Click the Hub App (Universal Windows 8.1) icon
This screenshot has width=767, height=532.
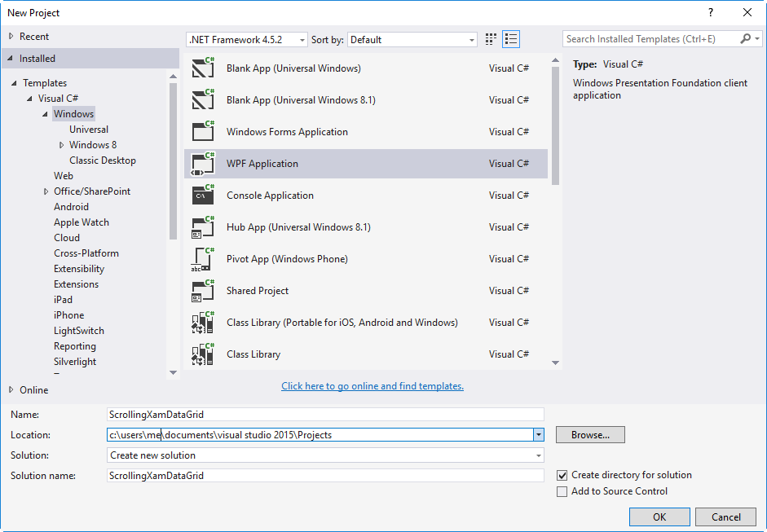coord(202,226)
